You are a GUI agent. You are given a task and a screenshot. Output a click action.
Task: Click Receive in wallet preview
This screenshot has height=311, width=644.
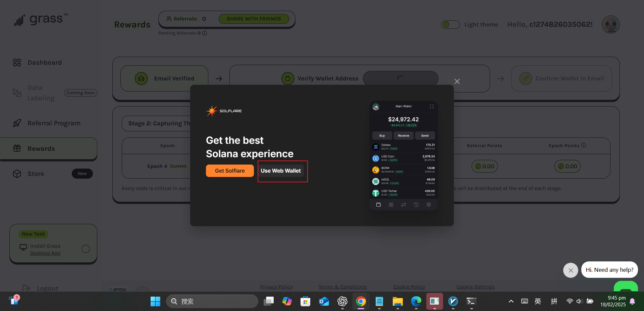coord(404,136)
